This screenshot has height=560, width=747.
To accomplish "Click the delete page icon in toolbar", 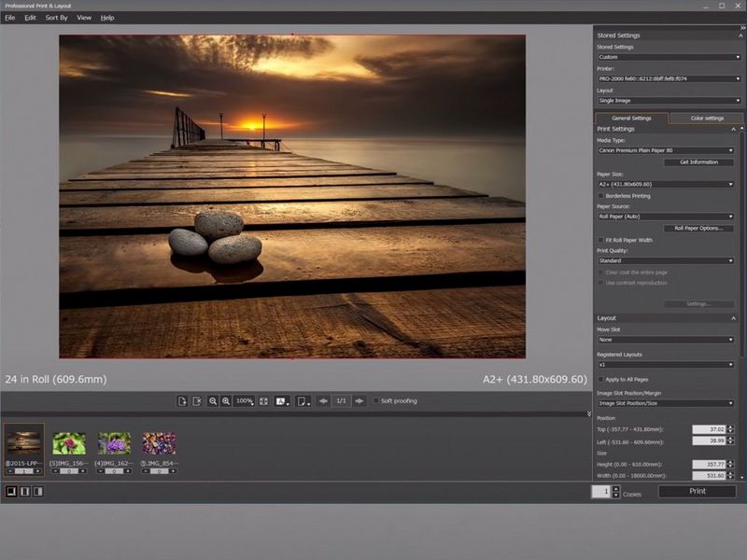I will coord(197,400).
